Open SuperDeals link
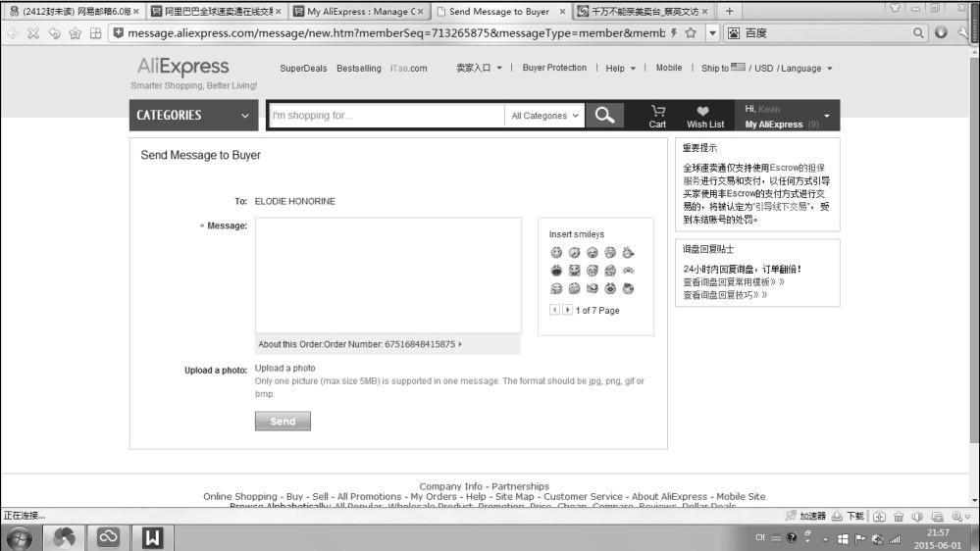The width and height of the screenshot is (980, 551). (303, 68)
